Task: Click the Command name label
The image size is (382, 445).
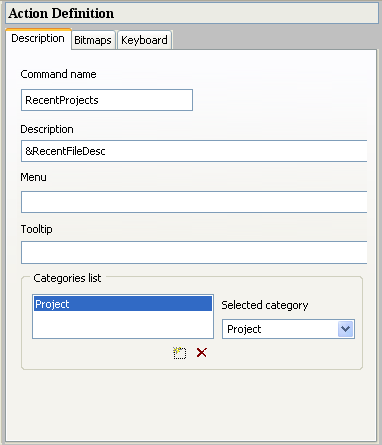Action: click(x=58, y=74)
